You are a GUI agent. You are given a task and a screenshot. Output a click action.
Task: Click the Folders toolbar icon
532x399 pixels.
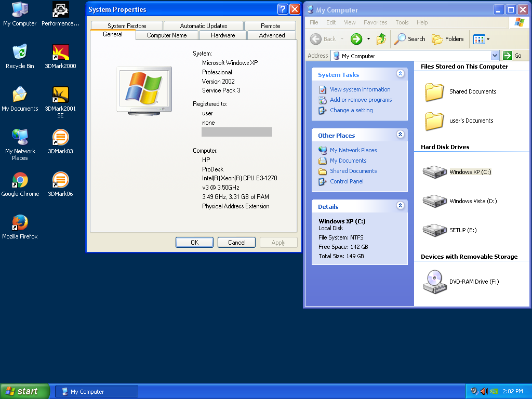(448, 39)
